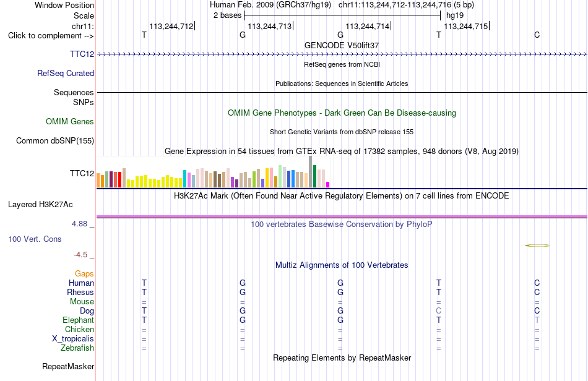Click the TTC12 label beside the GTEx chart
588x381 pixels.
tap(82, 173)
